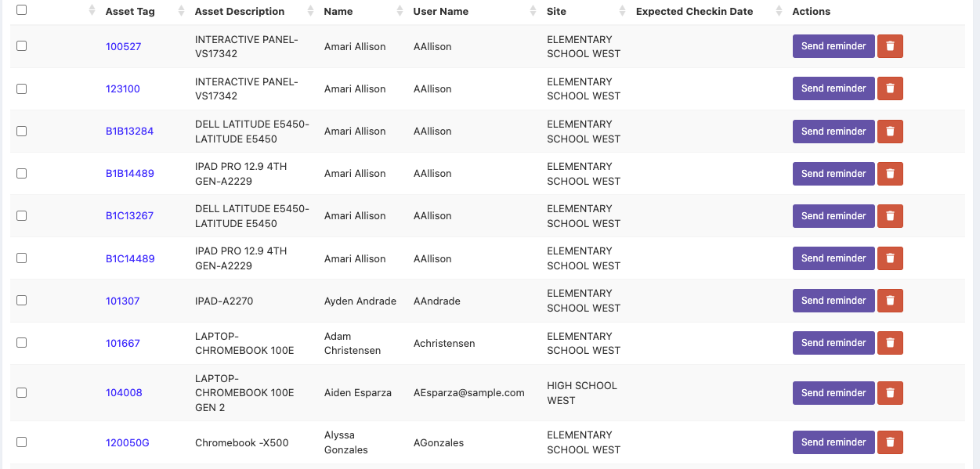Image resolution: width=980 pixels, height=469 pixels.
Task: Remove Chromebook 120050G with trash icon
Action: coord(890,442)
